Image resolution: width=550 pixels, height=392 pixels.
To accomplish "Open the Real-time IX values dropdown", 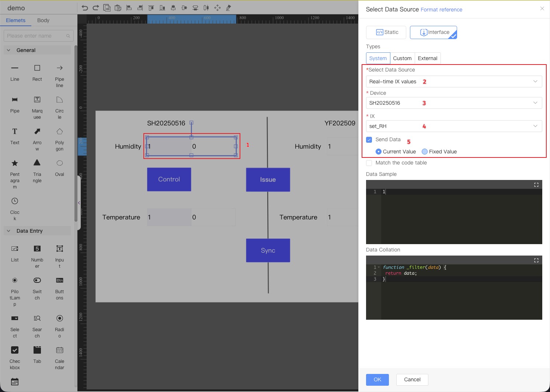I will click(454, 81).
